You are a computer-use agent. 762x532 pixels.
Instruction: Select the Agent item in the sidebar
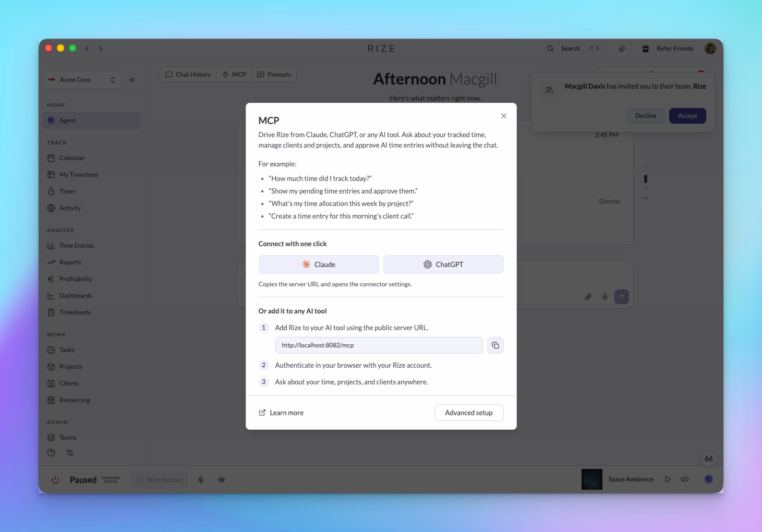(92, 120)
